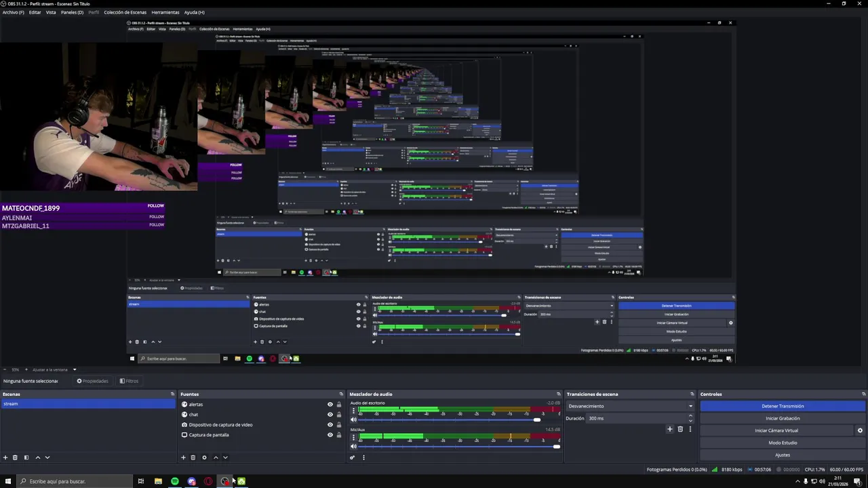This screenshot has width=868, height=488.
Task: Mute Audio del escritorio
Action: click(353, 420)
